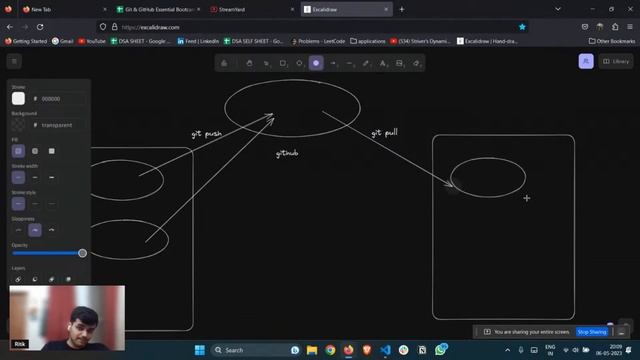Switch to the New Tab browser tab
640x360 pixels.
coord(64,9)
